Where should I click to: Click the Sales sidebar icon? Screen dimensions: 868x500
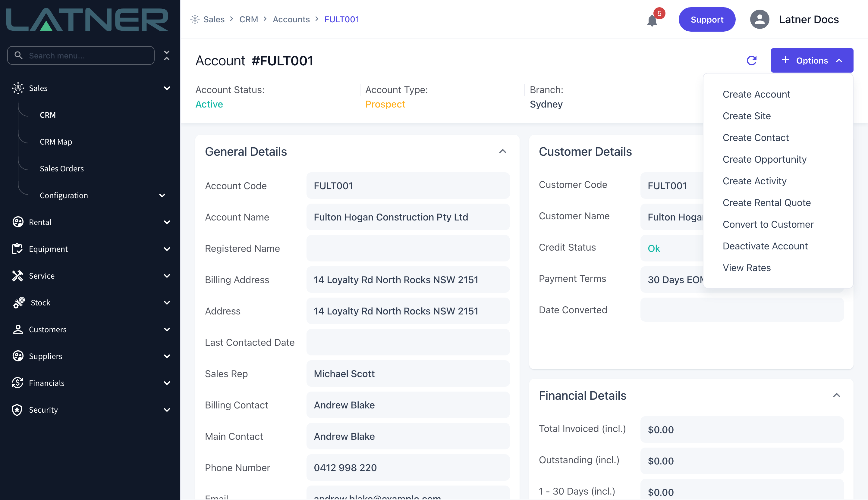18,88
